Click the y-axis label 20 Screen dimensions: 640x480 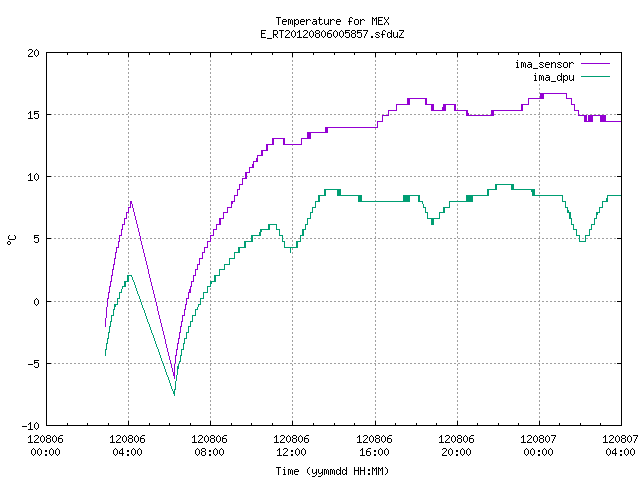click(x=33, y=53)
